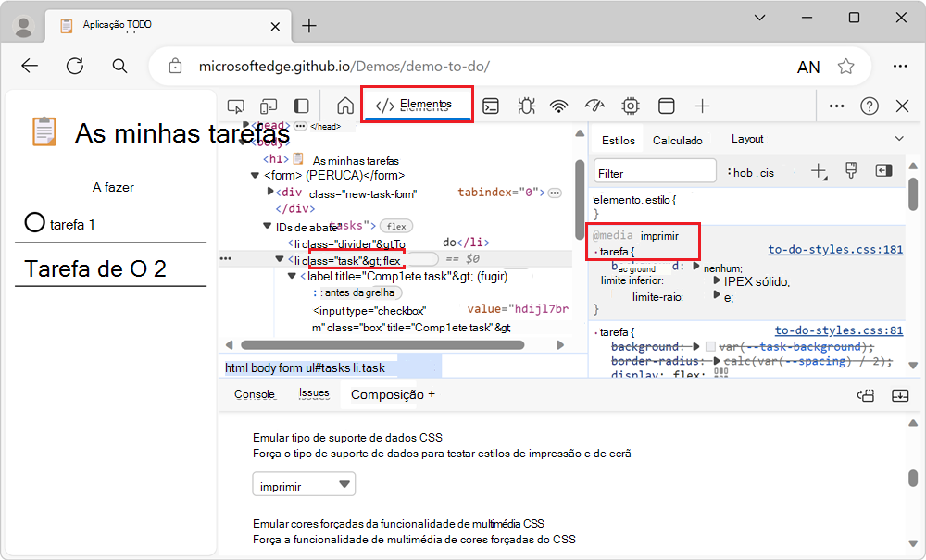Click the Inspect element picker icon
This screenshot has height=560, width=926.
(x=235, y=106)
